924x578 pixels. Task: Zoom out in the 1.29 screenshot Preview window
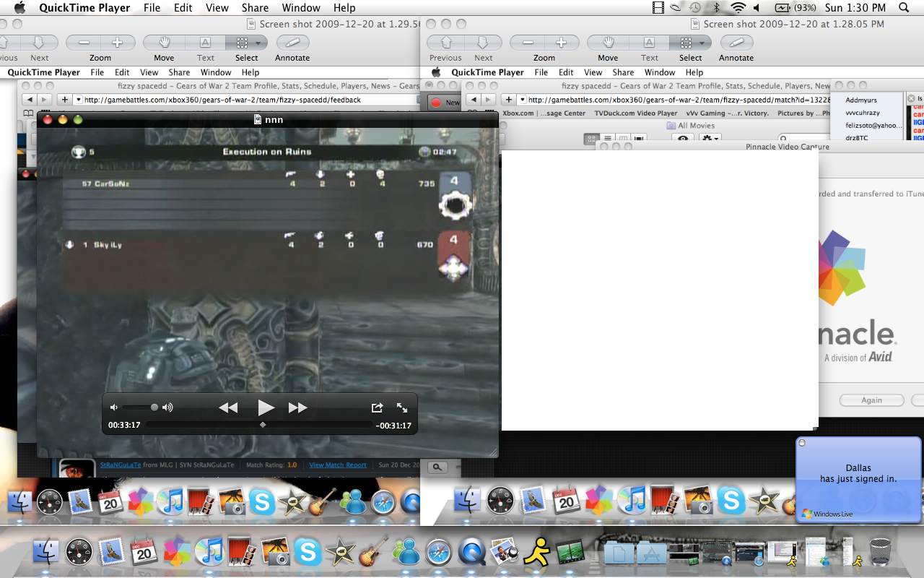click(x=84, y=43)
